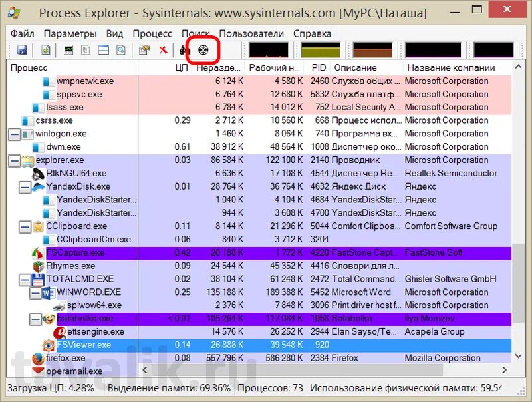Image resolution: width=532 pixels, height=402 pixels.
Task: Sort by the PID column header
Action: (319, 68)
